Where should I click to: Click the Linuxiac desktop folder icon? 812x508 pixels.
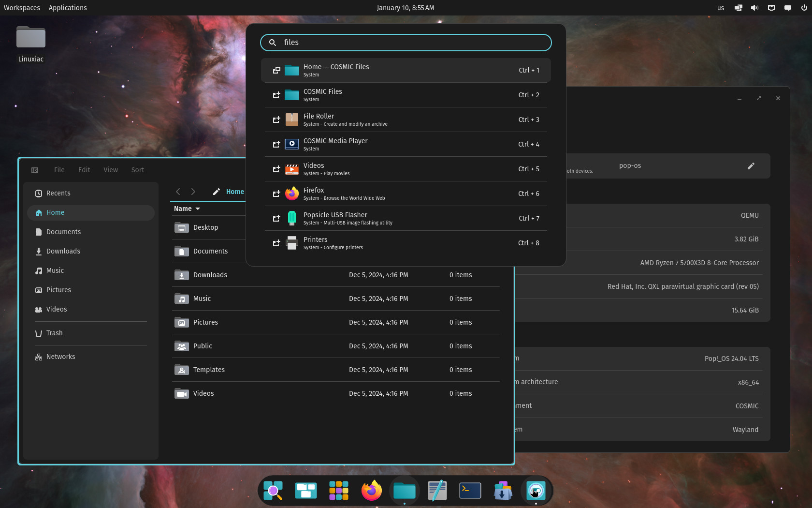(31, 38)
